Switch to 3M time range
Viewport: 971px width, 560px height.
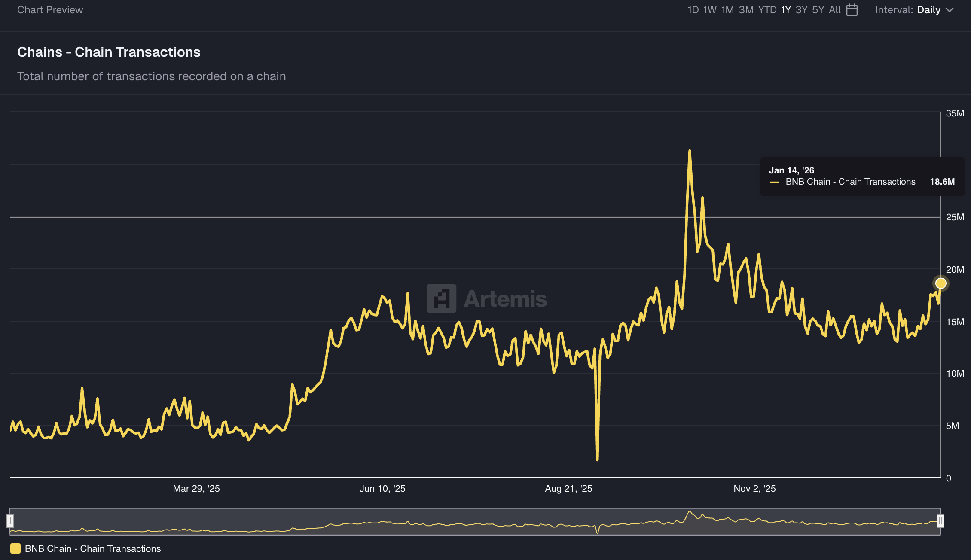point(746,10)
